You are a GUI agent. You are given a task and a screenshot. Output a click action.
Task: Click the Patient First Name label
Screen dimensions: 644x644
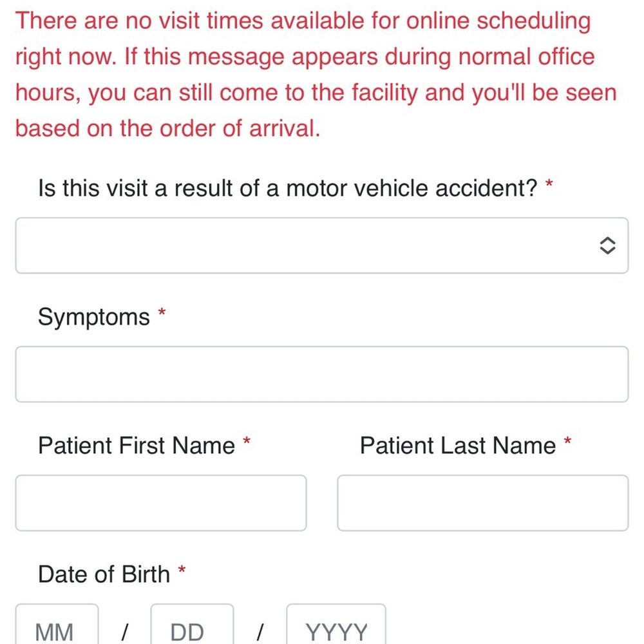pyautogui.click(x=137, y=446)
